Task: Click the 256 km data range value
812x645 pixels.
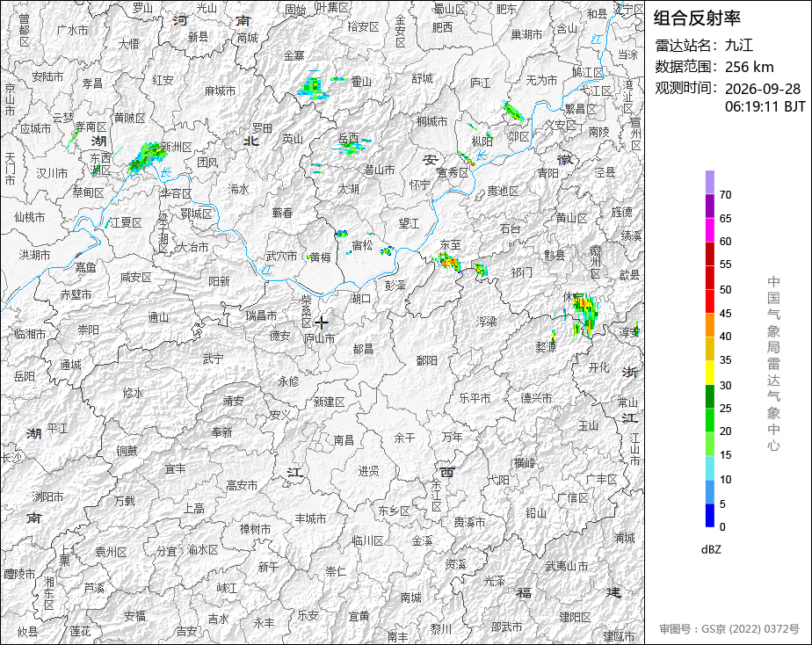Action: pyautogui.click(x=749, y=67)
